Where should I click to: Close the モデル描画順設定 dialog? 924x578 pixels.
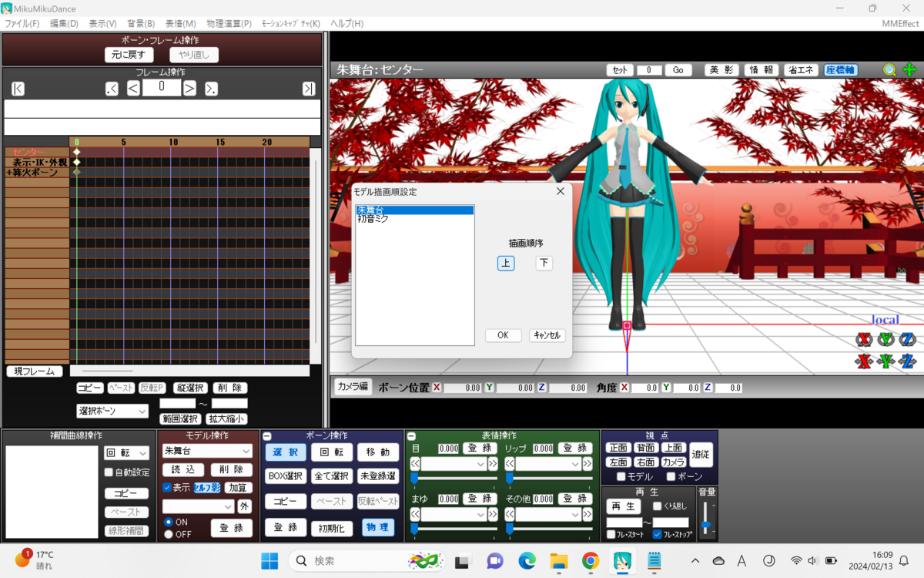pyautogui.click(x=560, y=191)
